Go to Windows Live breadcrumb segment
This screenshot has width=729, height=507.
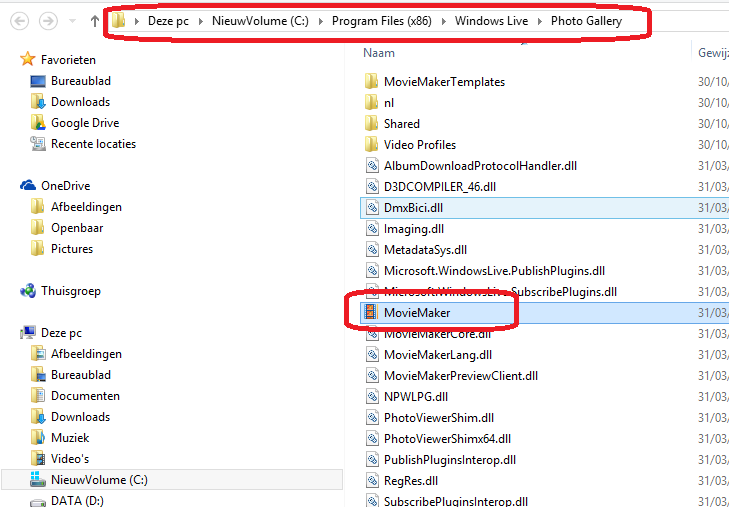[x=491, y=21]
